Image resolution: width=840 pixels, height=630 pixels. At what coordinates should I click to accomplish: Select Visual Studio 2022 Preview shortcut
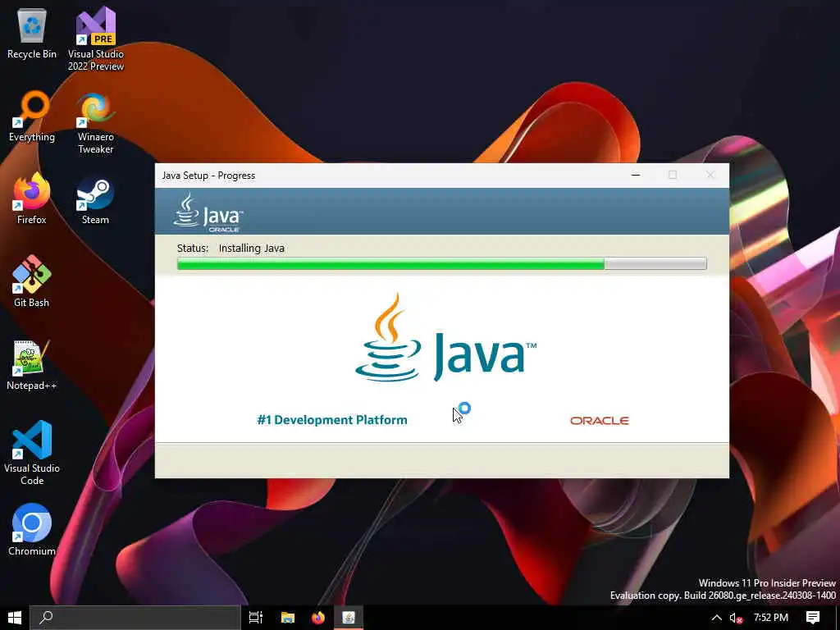pyautogui.click(x=95, y=39)
